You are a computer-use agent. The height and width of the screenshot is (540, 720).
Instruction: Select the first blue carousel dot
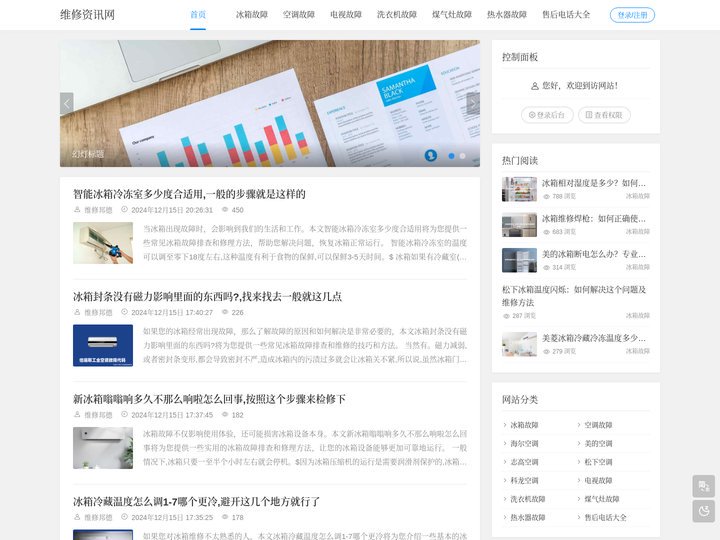pos(451,156)
